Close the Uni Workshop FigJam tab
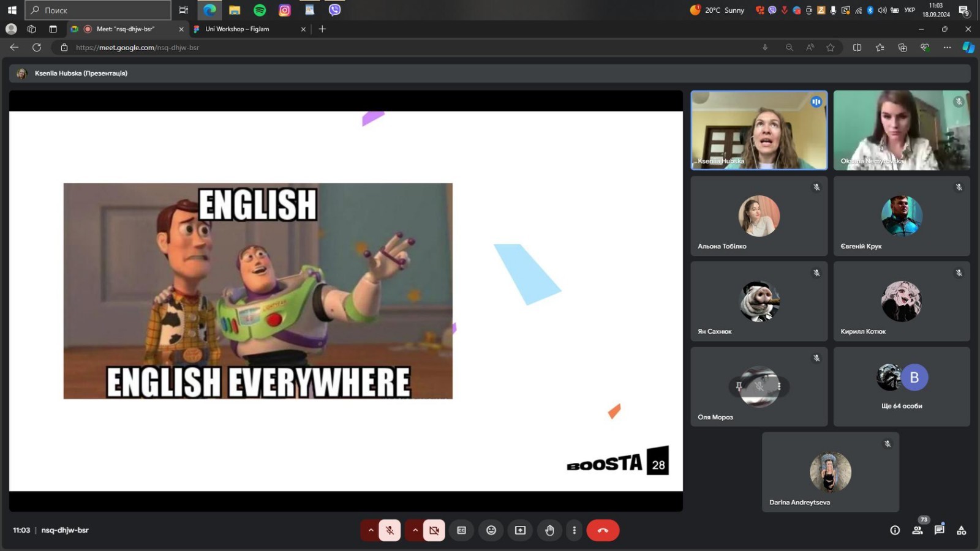Viewport: 980px width, 551px height. point(303,29)
